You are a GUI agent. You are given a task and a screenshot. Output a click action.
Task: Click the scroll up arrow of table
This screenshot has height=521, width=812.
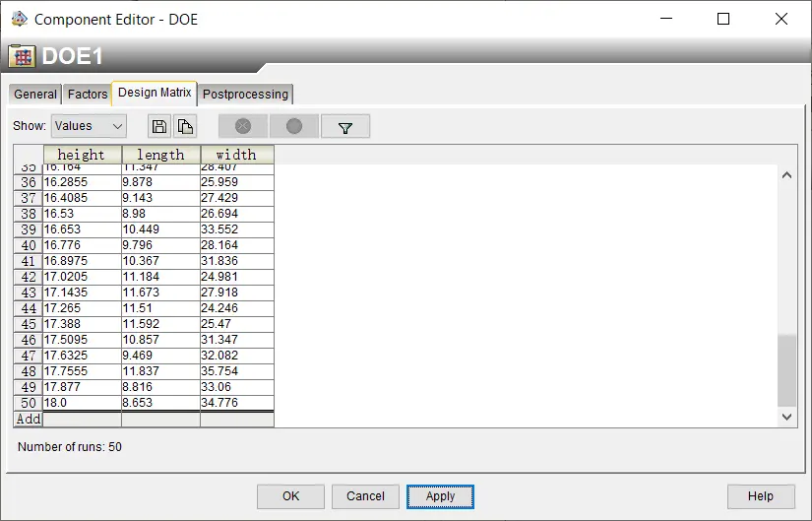click(x=786, y=175)
